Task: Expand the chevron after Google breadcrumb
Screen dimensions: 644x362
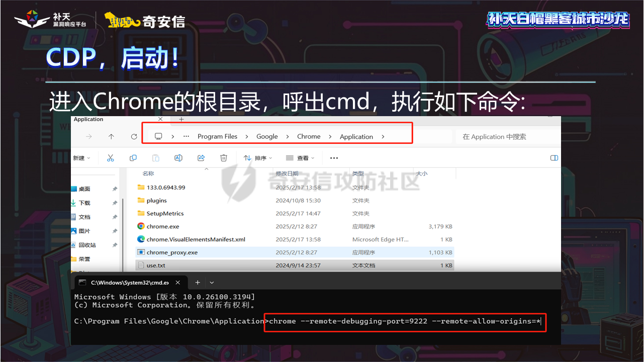Action: (x=288, y=136)
